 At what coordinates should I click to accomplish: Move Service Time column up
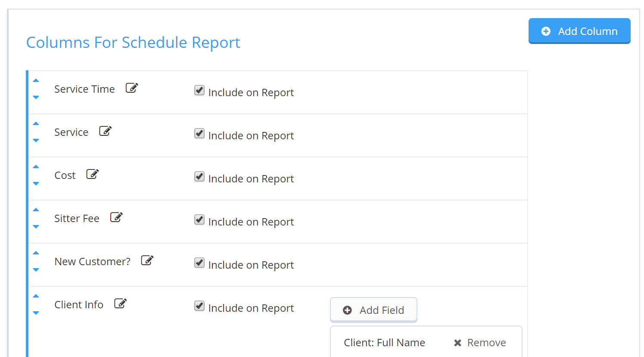tap(36, 81)
